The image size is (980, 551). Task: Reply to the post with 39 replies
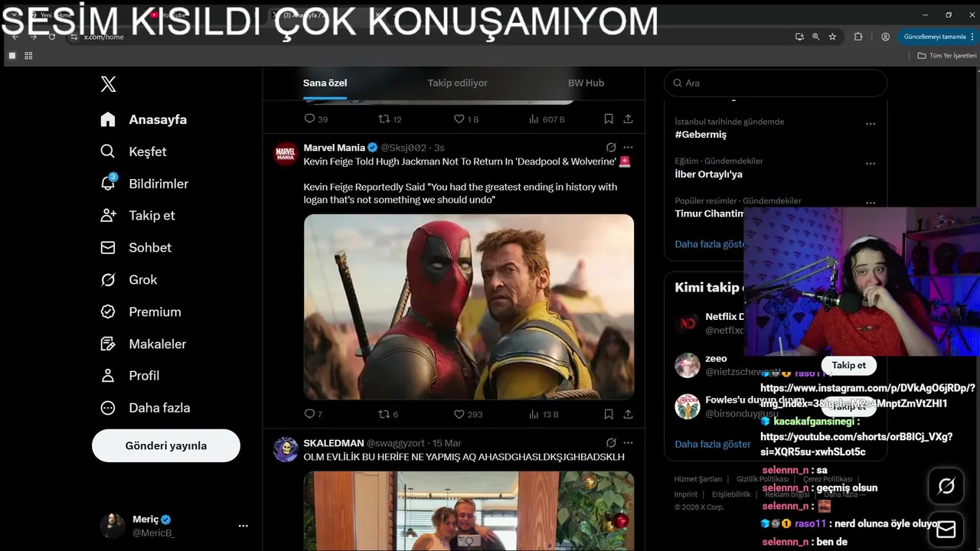315,119
